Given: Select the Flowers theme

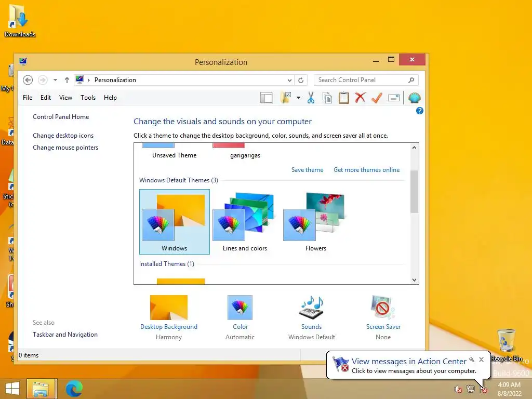Looking at the screenshot, I should pos(315,221).
